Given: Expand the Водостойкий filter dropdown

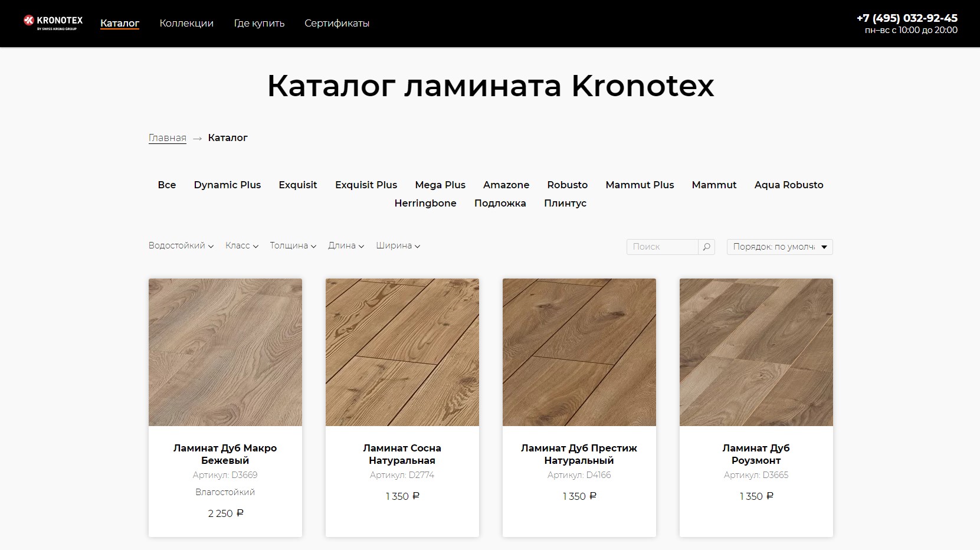Looking at the screenshot, I should pyautogui.click(x=181, y=246).
